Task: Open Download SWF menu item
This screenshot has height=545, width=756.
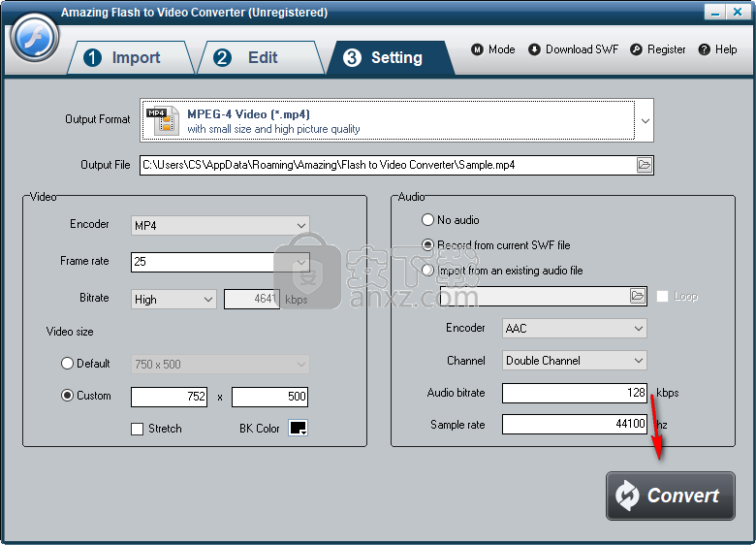Action: 582,49
